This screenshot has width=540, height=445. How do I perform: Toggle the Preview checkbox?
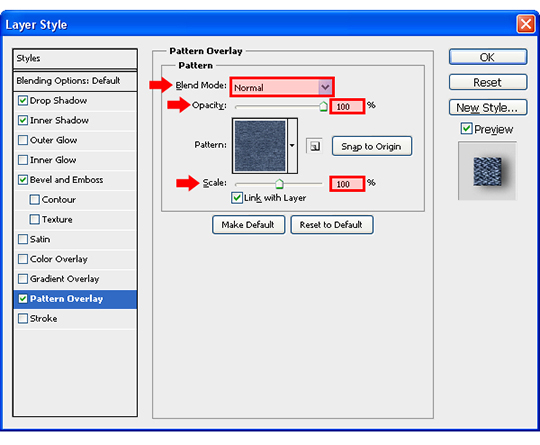[466, 129]
